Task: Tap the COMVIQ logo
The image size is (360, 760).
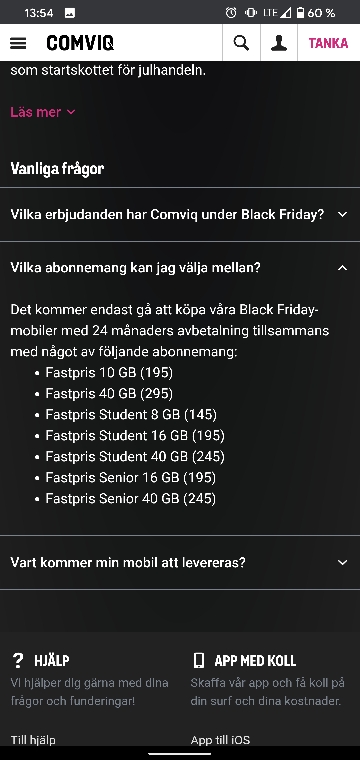Action: 80,43
